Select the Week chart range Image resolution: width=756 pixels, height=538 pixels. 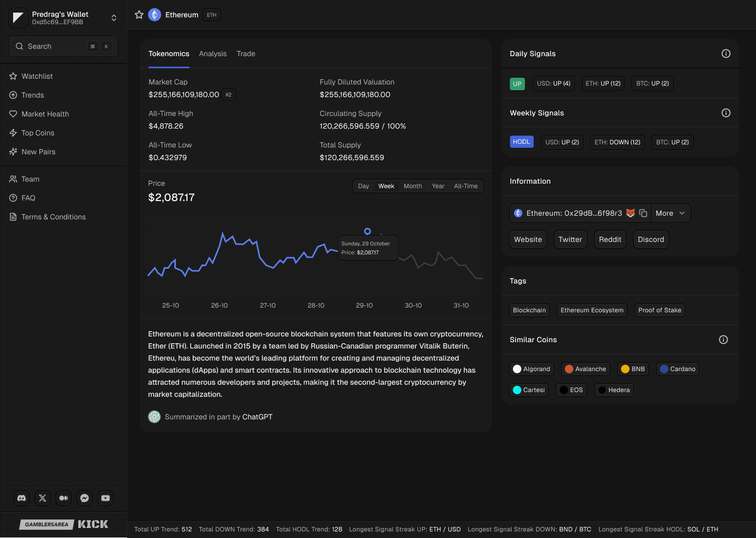point(386,186)
